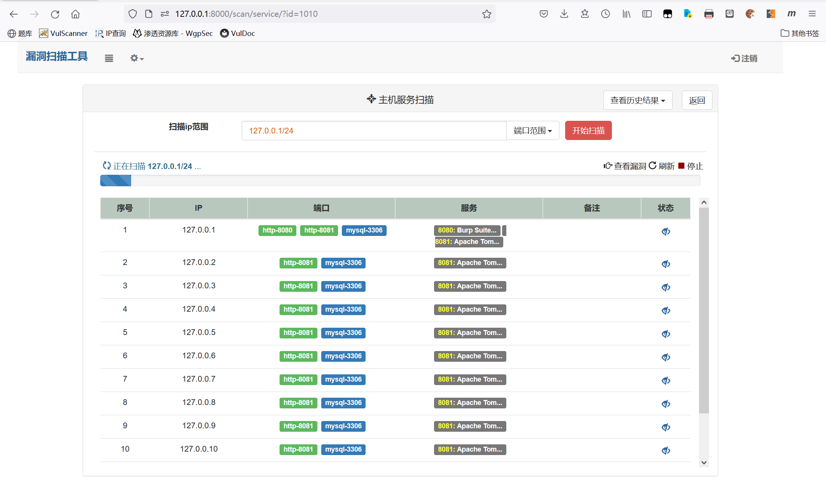826x504 pixels.
Task: Expand 查看历史结果 dropdown
Action: [637, 100]
